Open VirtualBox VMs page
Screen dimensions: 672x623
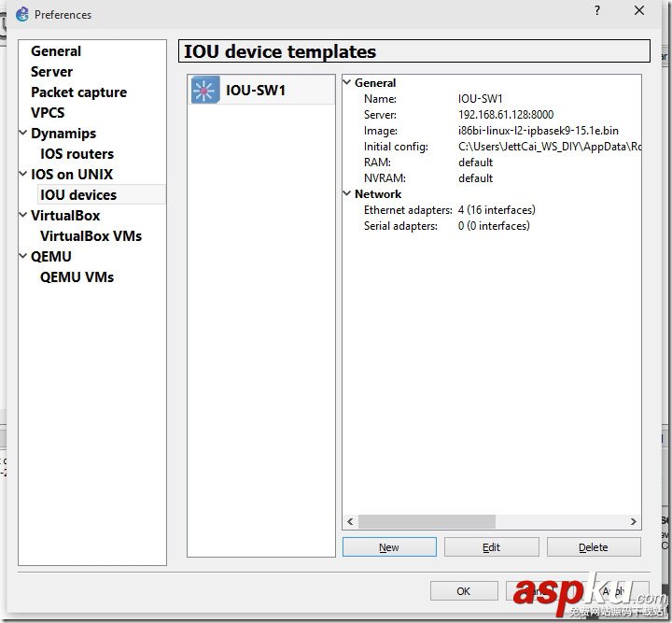click(91, 236)
